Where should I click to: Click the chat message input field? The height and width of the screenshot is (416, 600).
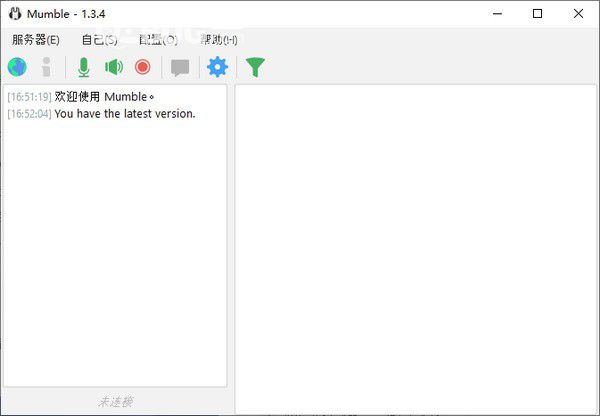(115, 401)
